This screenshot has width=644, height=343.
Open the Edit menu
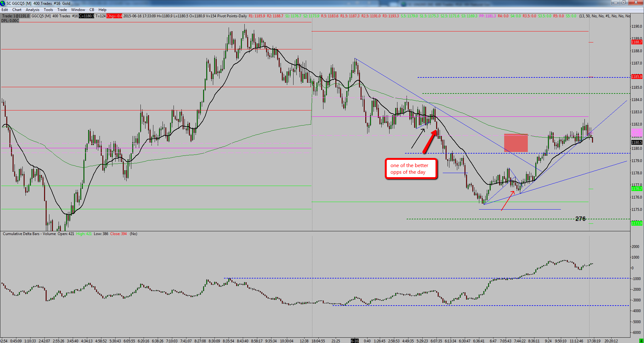(x=5, y=10)
